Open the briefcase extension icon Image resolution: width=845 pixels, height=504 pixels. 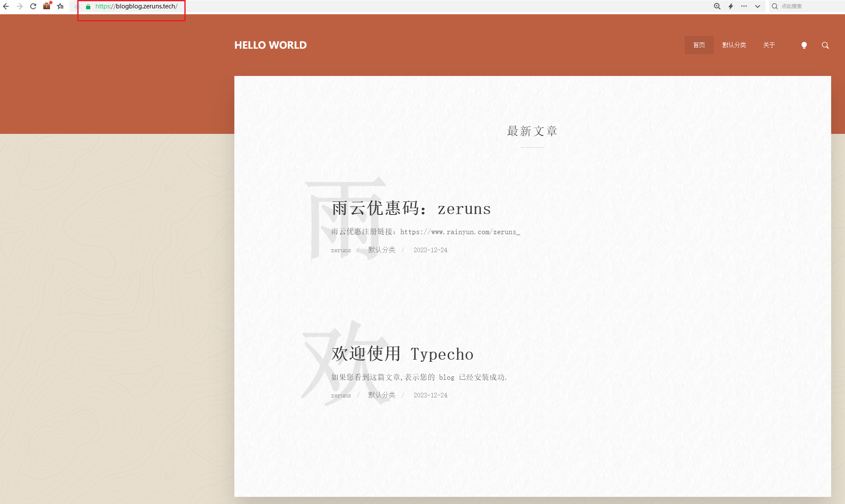pos(47,6)
